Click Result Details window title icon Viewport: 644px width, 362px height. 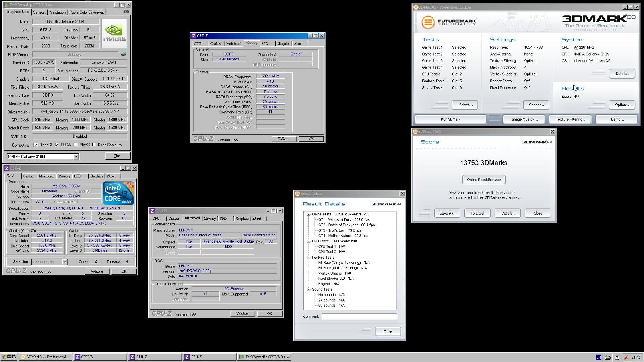pos(297,194)
